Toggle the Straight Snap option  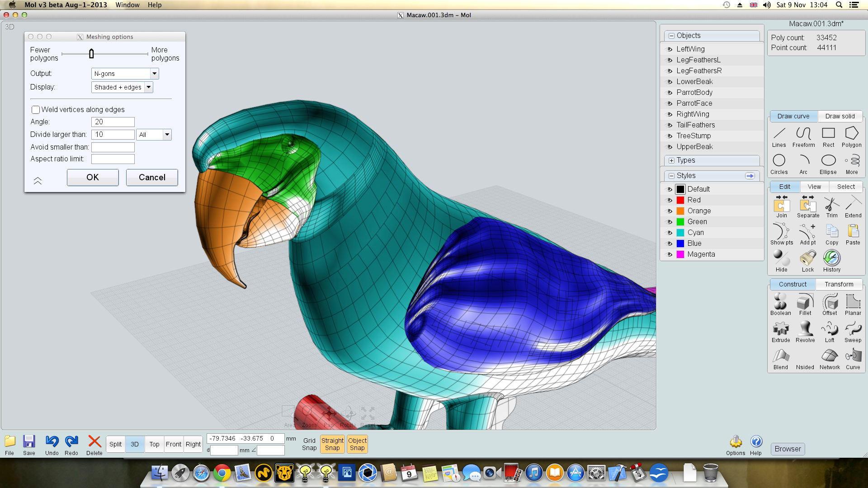click(x=332, y=444)
